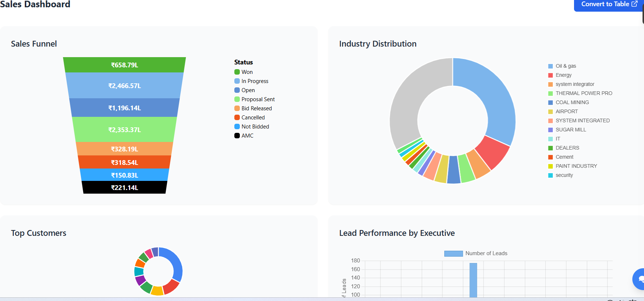Click the red slice of Top Customers donut
The width and height of the screenshot is (644, 301).
[171, 287]
